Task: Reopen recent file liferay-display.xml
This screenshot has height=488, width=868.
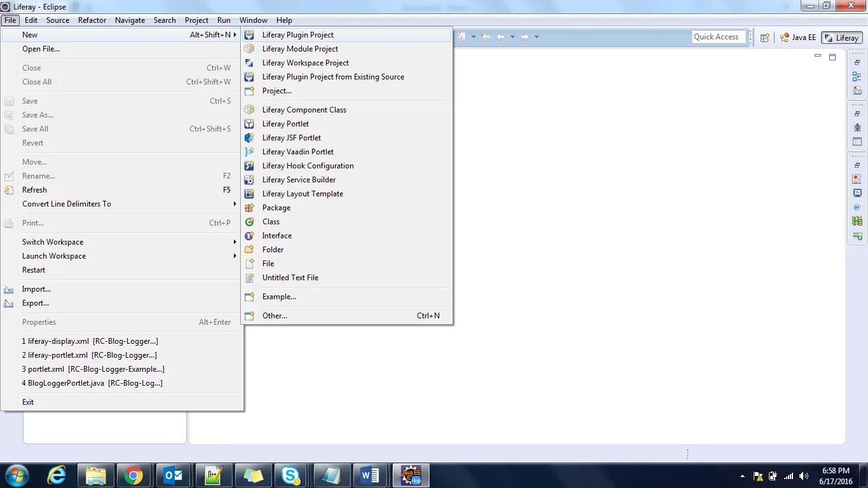Action: click(x=122, y=341)
